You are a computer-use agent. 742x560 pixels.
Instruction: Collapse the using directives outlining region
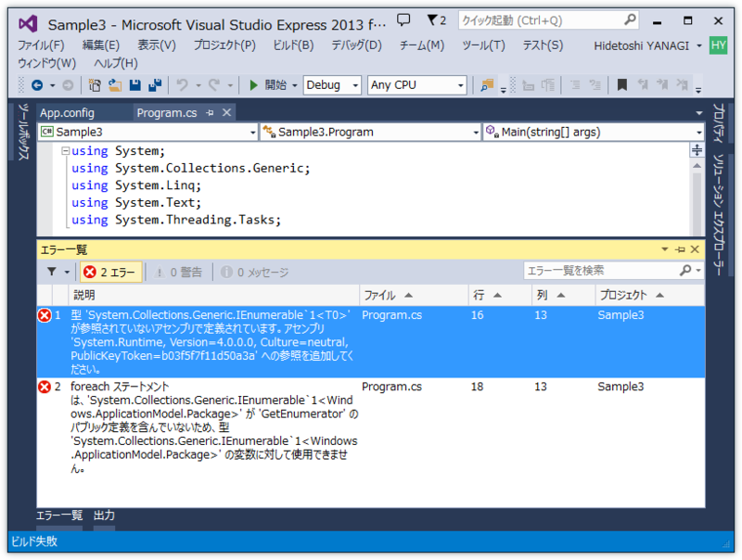tap(66, 151)
